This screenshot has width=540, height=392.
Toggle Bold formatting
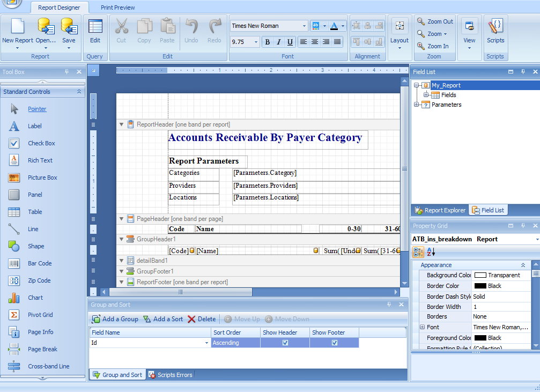point(267,42)
